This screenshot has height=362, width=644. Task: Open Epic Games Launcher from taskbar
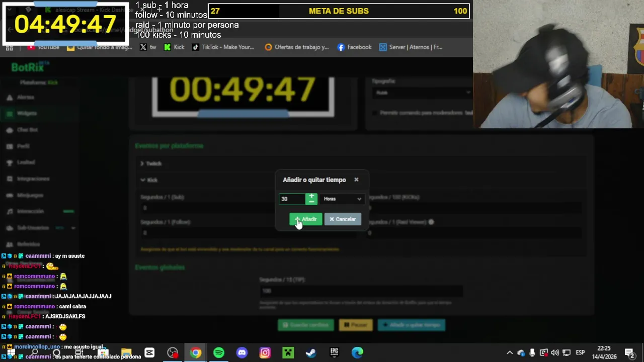[x=334, y=353]
